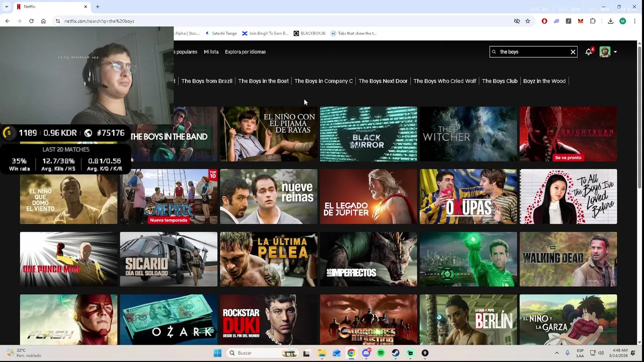The height and width of the screenshot is (362, 644).
Task: Open the Okupas title card
Action: coord(468,197)
